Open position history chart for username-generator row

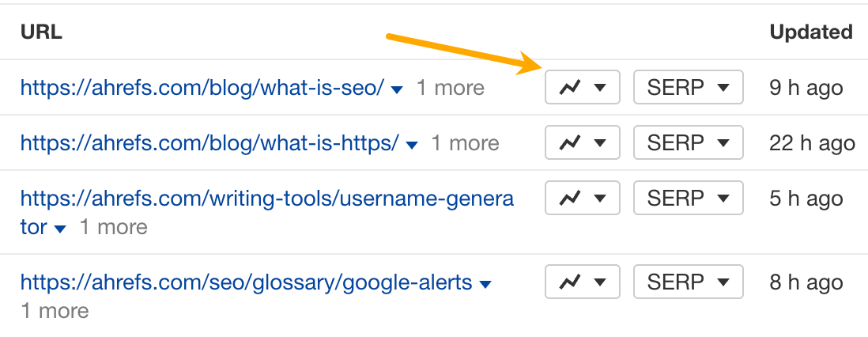pos(582,199)
